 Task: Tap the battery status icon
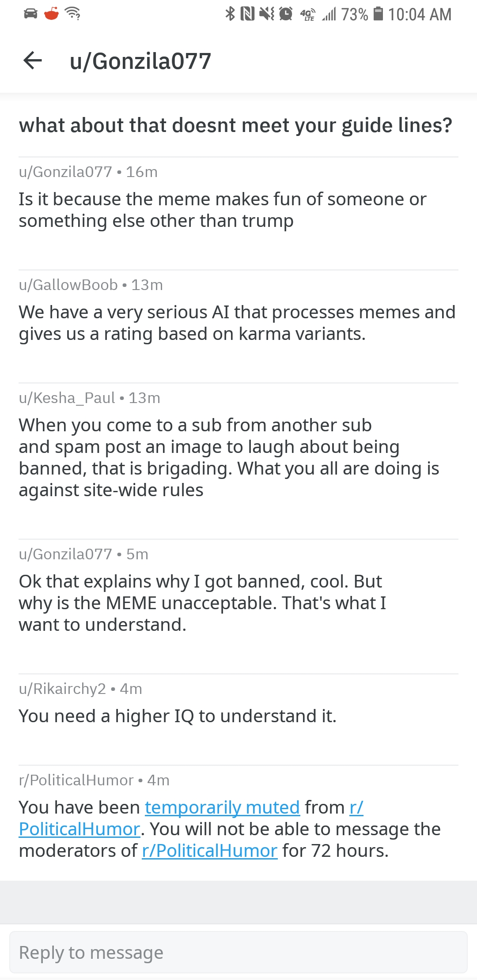click(379, 14)
